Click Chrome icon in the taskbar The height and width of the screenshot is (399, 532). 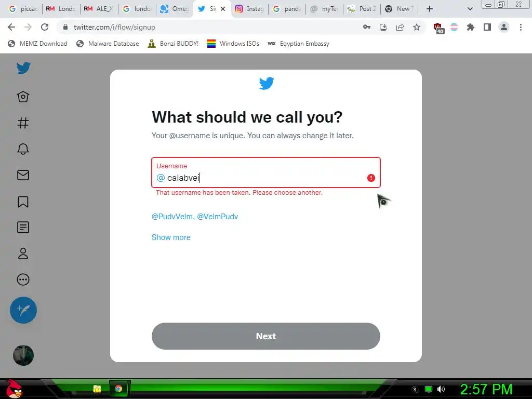coord(118,389)
